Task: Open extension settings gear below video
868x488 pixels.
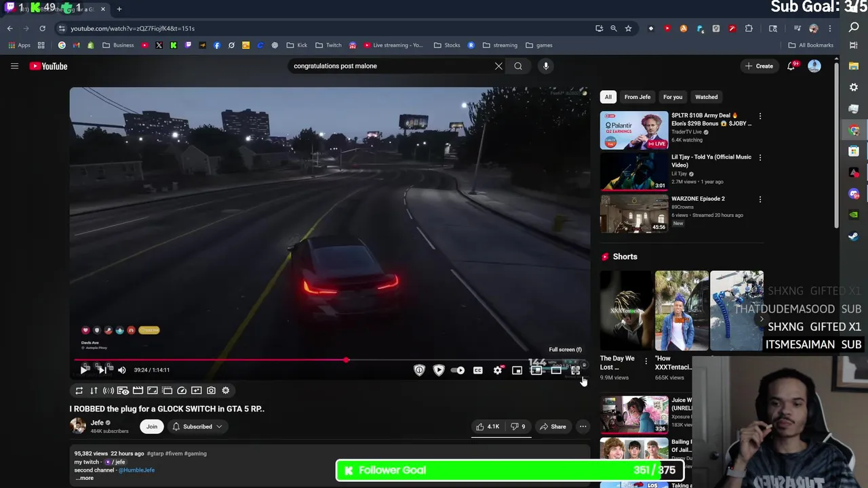Action: coord(226,390)
